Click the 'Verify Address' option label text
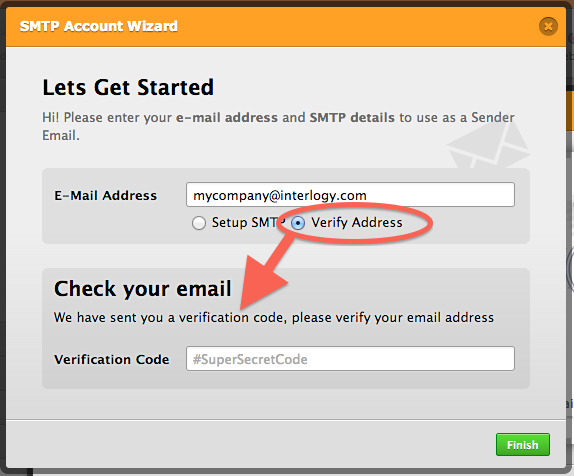This screenshot has height=476, width=574. pyautogui.click(x=357, y=223)
